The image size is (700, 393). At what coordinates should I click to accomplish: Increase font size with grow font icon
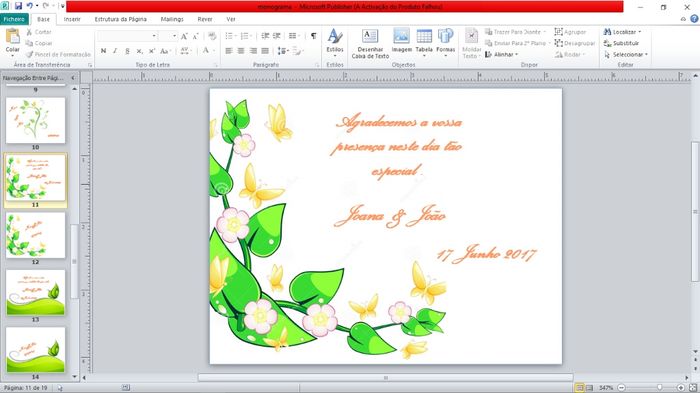coord(184,36)
